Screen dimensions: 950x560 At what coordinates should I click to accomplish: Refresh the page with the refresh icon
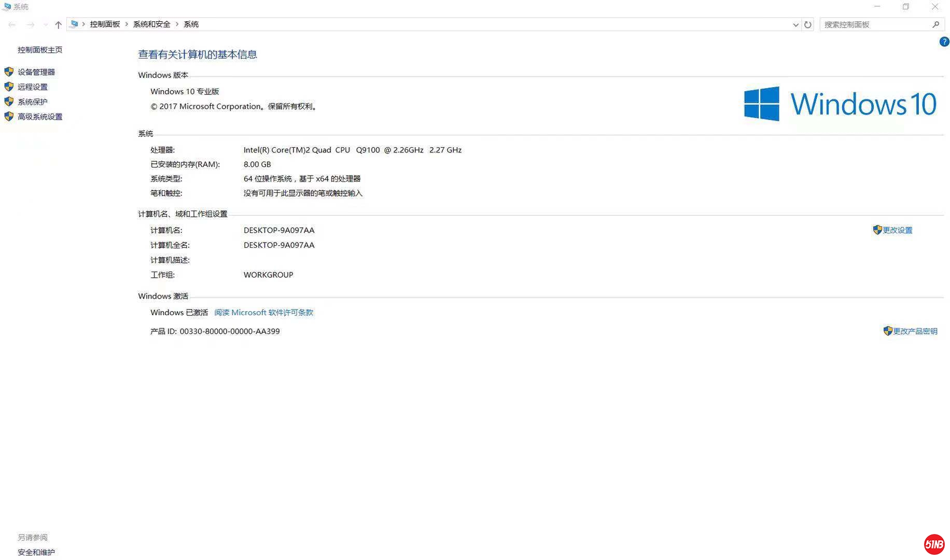[x=808, y=24]
